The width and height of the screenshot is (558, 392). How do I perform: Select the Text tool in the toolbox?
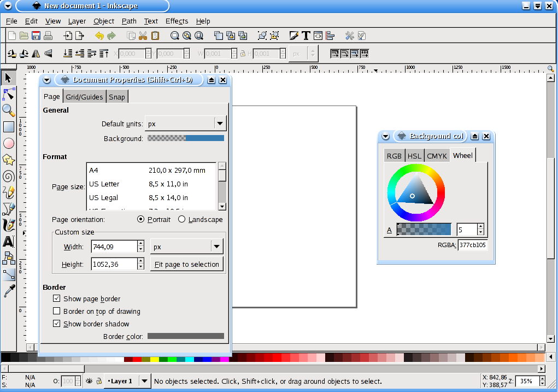click(x=8, y=242)
